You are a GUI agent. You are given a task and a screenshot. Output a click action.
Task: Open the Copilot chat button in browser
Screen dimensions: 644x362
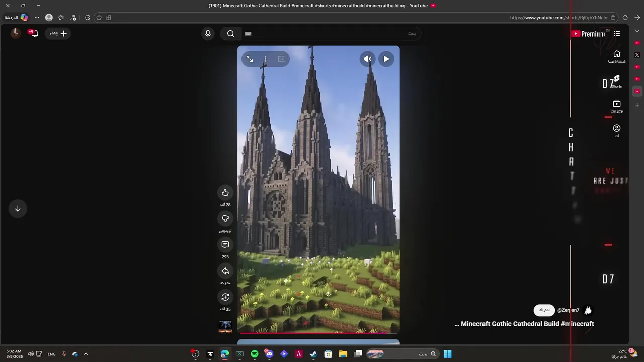click(x=17, y=18)
